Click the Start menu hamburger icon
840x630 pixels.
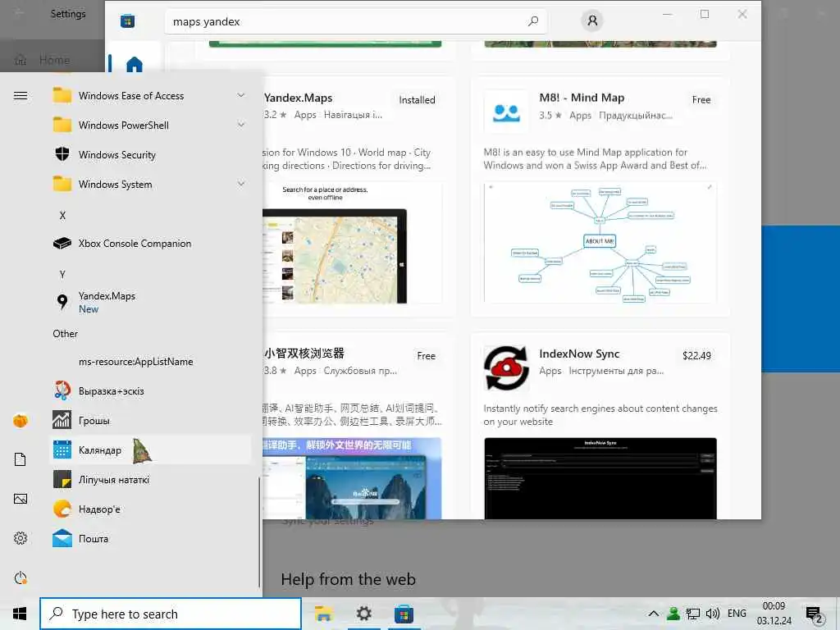click(x=21, y=96)
